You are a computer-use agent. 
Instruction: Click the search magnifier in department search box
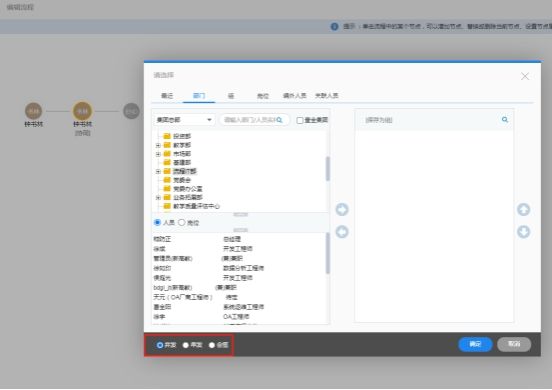tap(280, 120)
